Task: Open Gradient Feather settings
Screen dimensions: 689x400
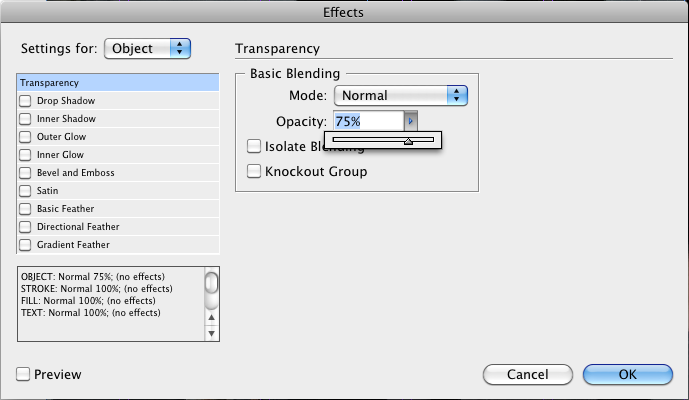Action: click(x=73, y=245)
